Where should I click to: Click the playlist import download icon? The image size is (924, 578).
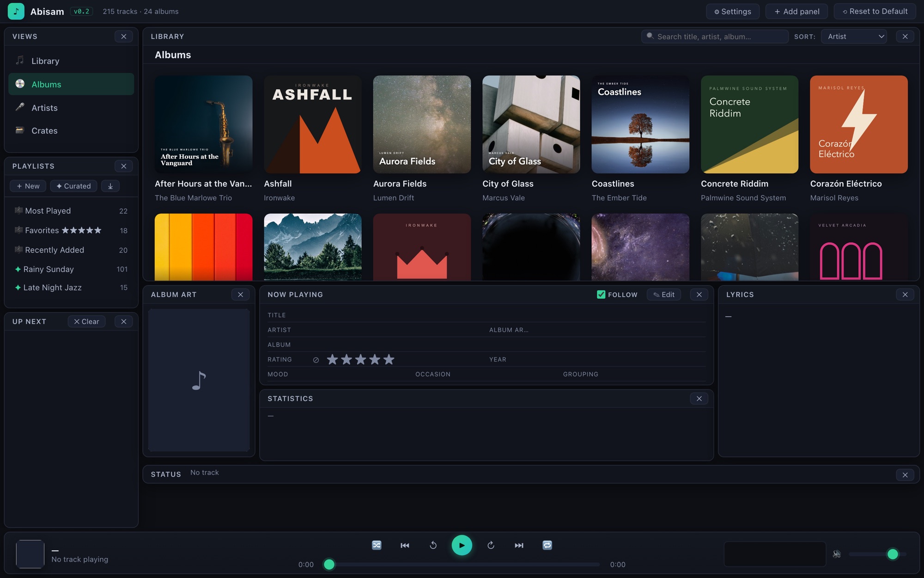pos(110,186)
